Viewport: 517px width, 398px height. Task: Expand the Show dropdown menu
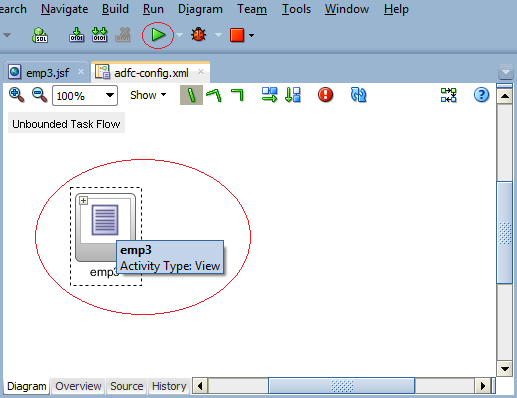coord(148,95)
